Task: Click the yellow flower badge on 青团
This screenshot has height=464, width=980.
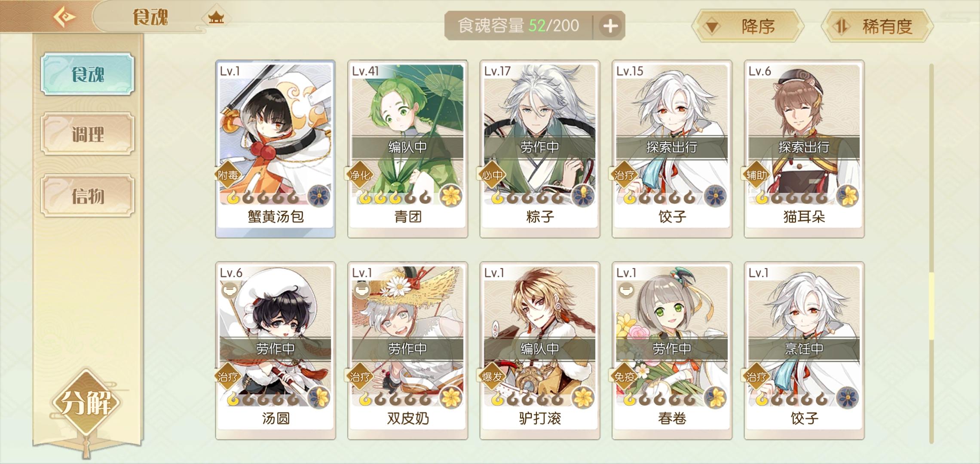Action: coord(451,196)
